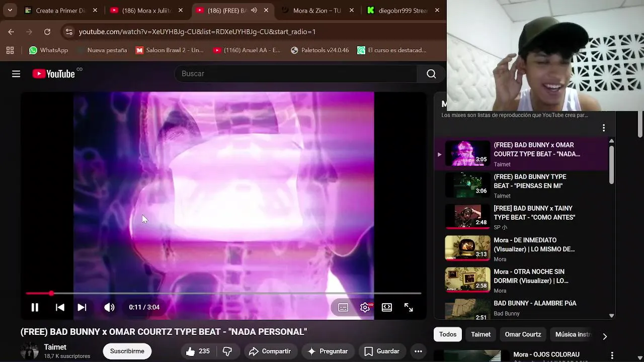Viewport: 644px width, 362px height.
Task: Reload the current page
Action: pos(47,32)
